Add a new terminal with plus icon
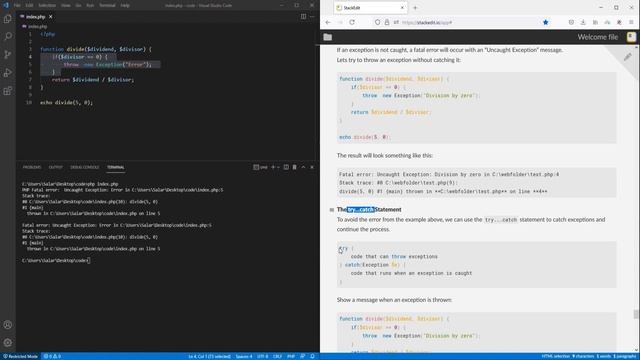 pyautogui.click(x=273, y=167)
